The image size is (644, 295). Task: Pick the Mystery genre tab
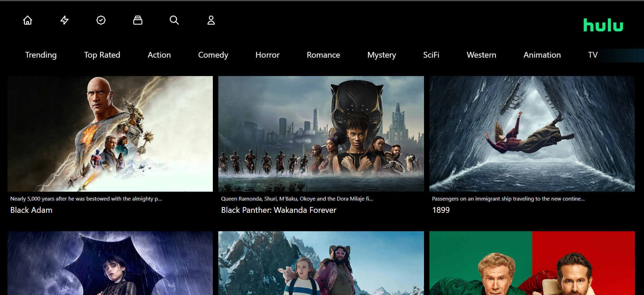[382, 55]
